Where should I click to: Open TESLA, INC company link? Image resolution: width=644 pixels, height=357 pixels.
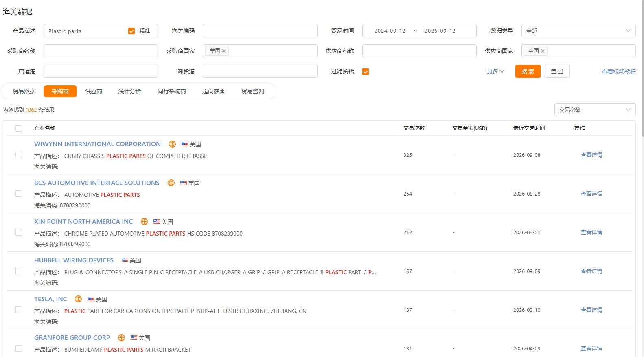[x=50, y=299]
